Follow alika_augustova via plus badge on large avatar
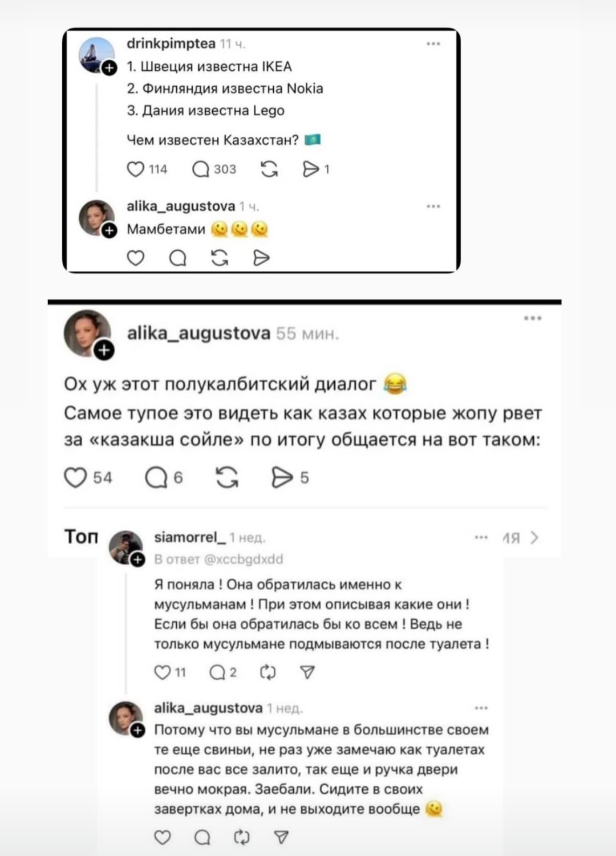The height and width of the screenshot is (856, 616). [104, 350]
